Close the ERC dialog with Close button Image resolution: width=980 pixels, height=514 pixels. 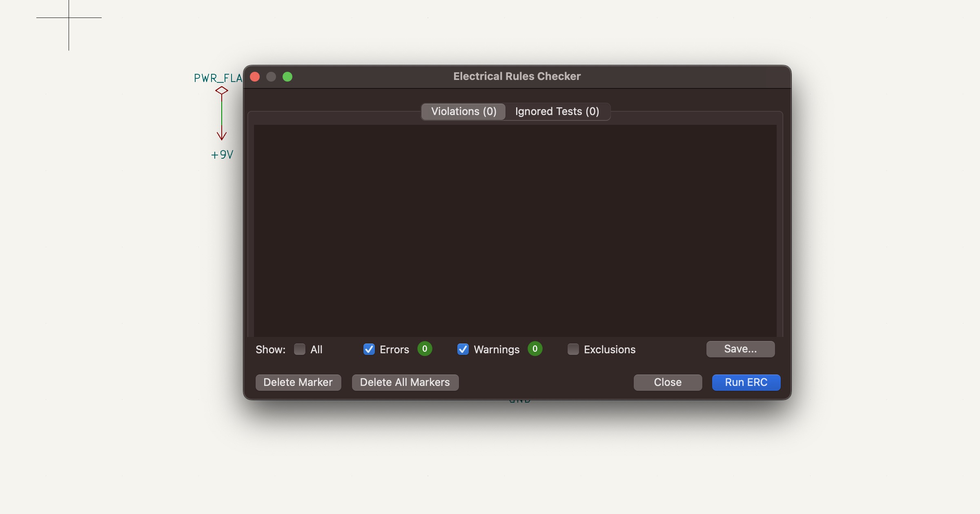[x=668, y=382]
